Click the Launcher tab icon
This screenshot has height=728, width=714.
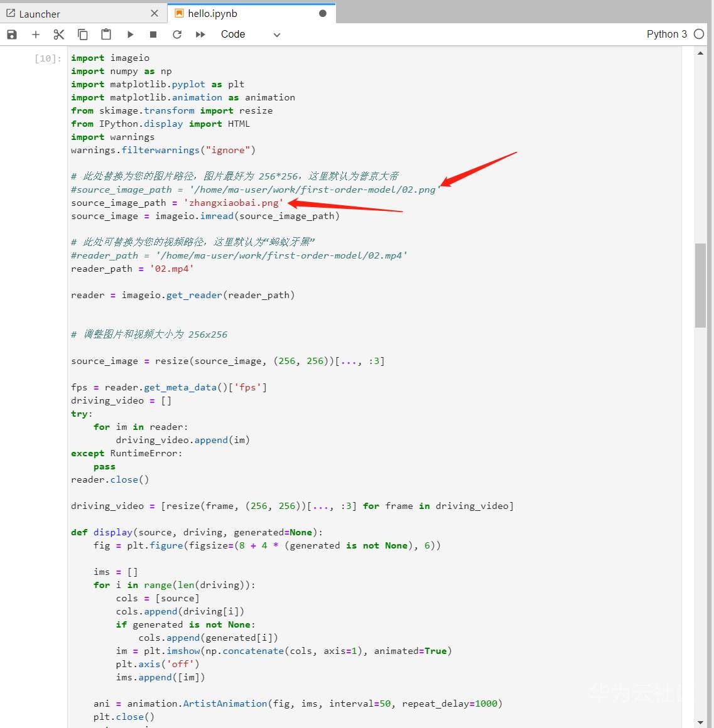point(11,13)
